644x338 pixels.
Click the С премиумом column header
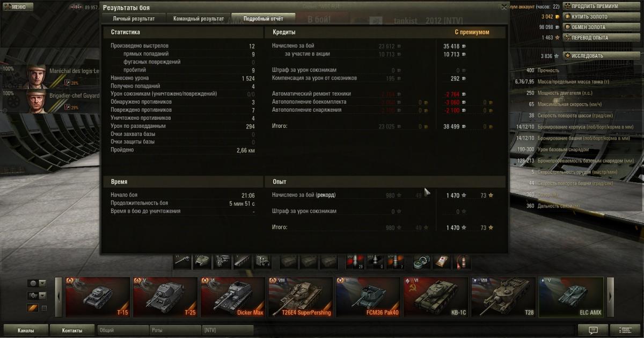472,32
